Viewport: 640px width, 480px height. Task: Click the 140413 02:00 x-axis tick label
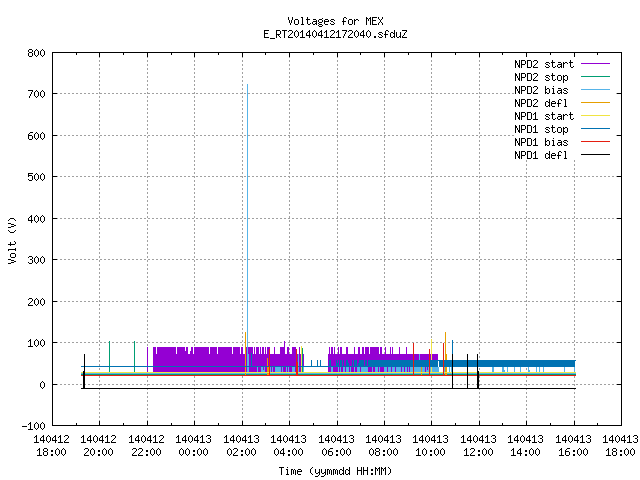(241, 446)
